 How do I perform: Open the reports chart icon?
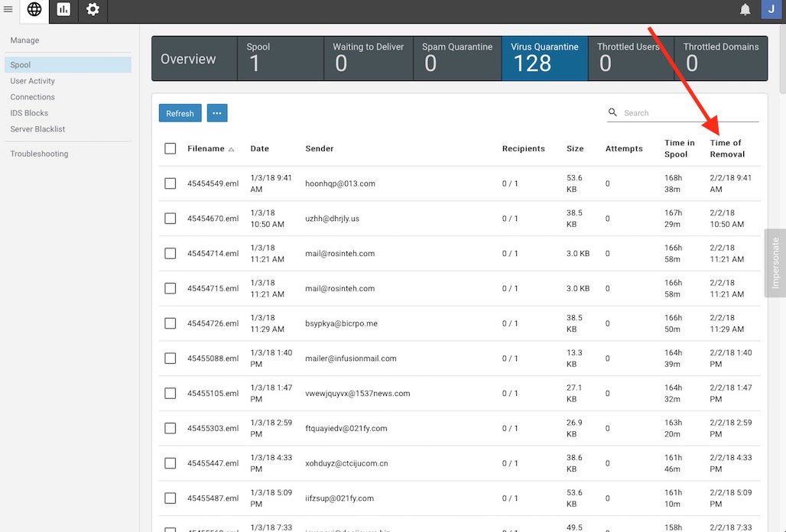pos(63,10)
